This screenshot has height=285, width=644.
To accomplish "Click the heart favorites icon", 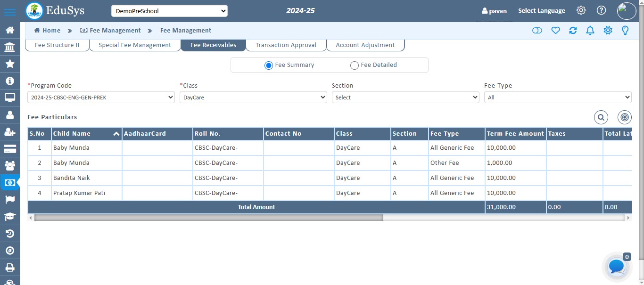I will click(x=555, y=31).
